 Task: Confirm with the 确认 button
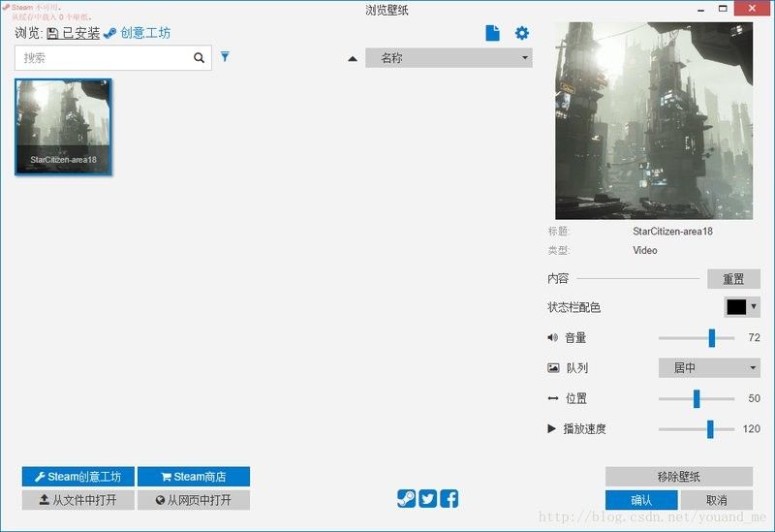pos(641,500)
